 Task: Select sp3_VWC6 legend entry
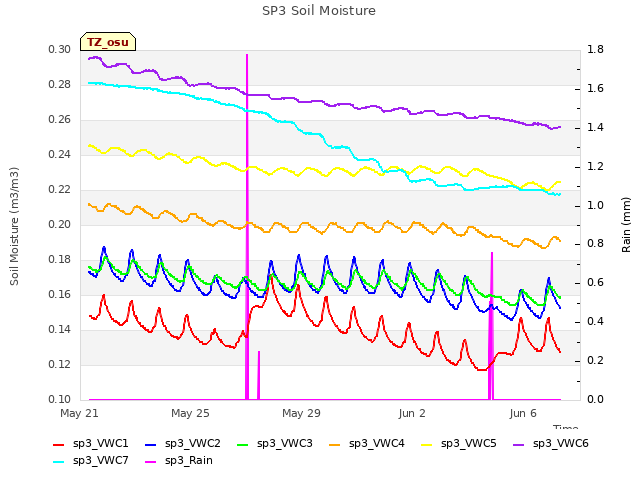(551, 444)
